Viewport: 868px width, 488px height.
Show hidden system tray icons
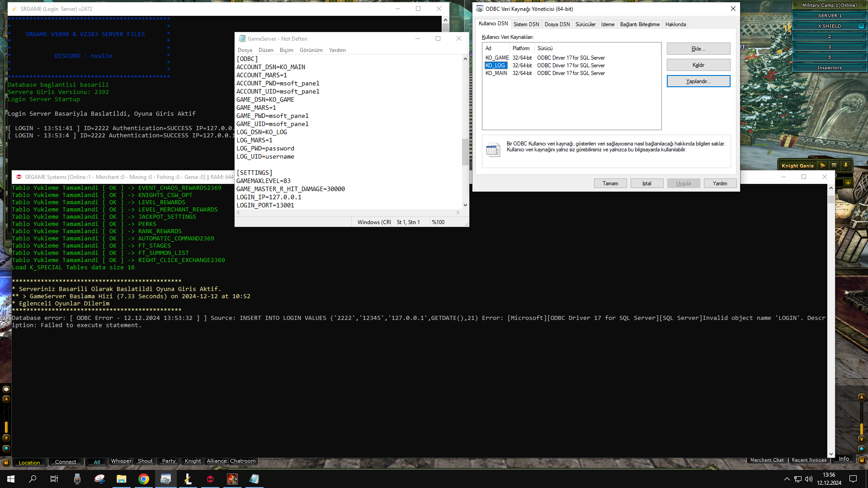pos(787,479)
